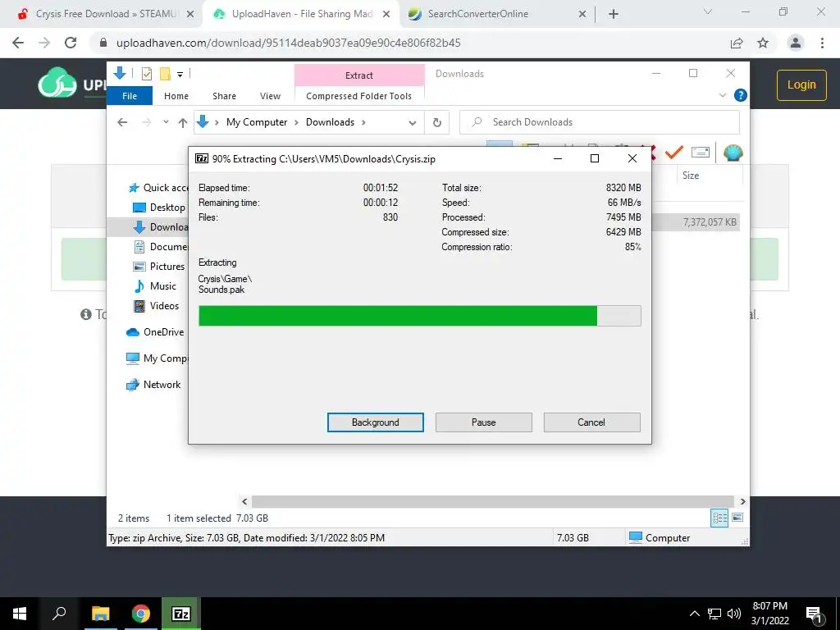Click the green extraction progress bar

[x=419, y=316]
